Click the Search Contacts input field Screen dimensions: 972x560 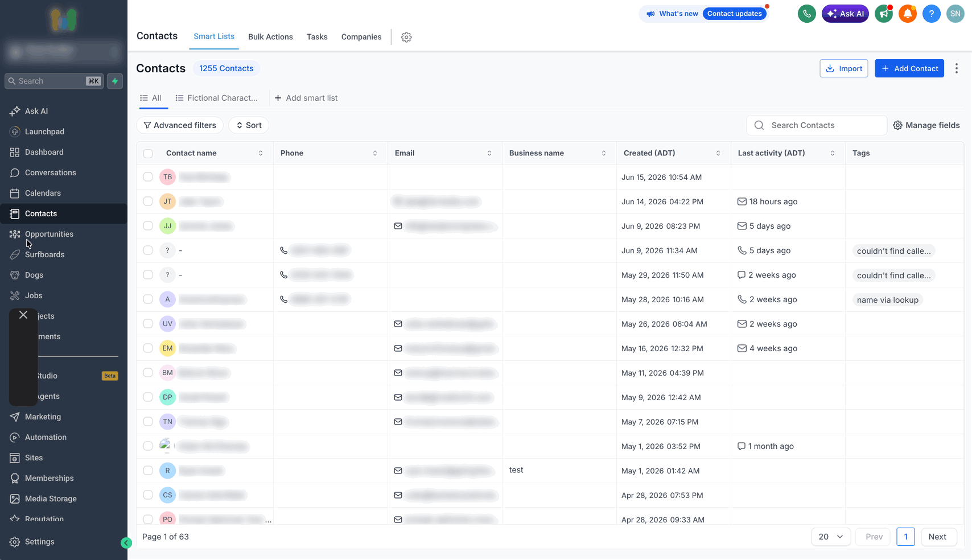click(x=817, y=125)
